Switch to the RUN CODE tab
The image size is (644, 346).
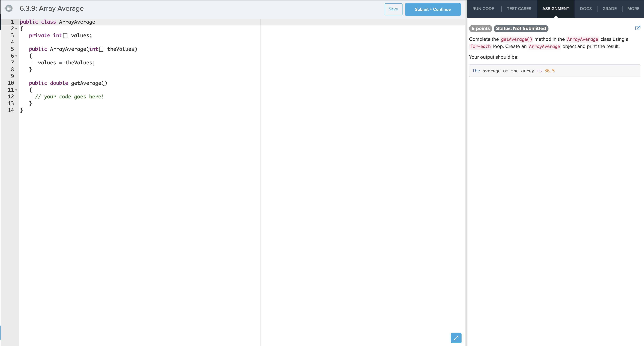(483, 9)
